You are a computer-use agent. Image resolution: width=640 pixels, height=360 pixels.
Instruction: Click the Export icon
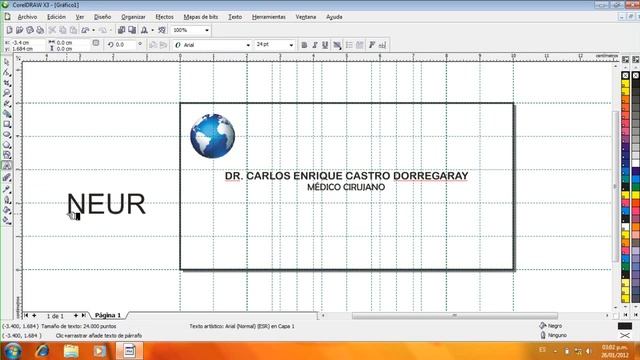(132, 30)
